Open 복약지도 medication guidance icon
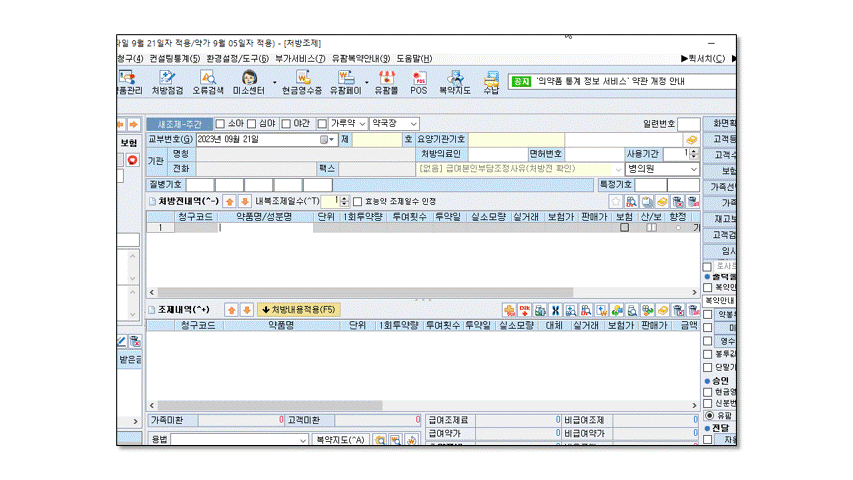 click(x=454, y=82)
